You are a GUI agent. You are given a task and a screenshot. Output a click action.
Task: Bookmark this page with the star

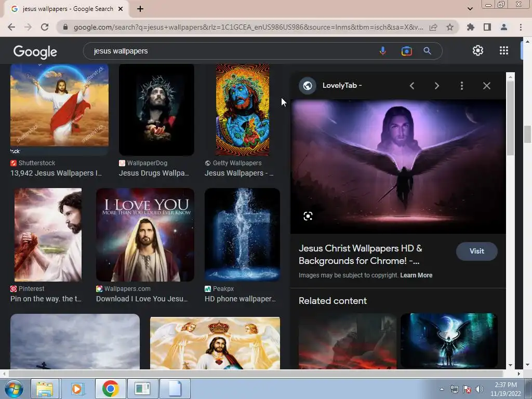450,27
